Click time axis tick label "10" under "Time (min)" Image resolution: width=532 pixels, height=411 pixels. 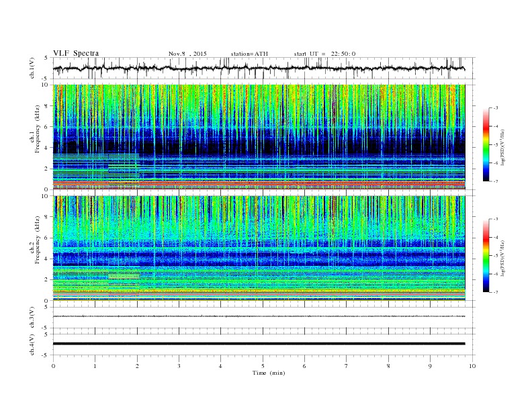[x=472, y=366]
